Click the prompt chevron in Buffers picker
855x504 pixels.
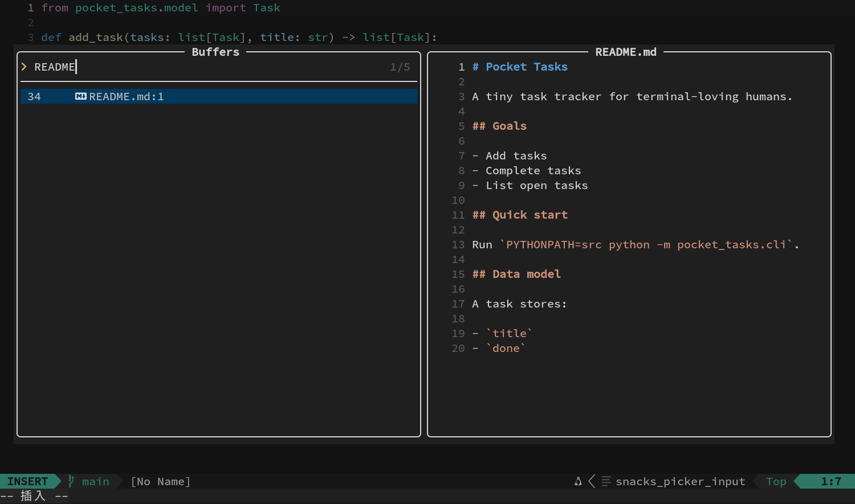(x=24, y=67)
